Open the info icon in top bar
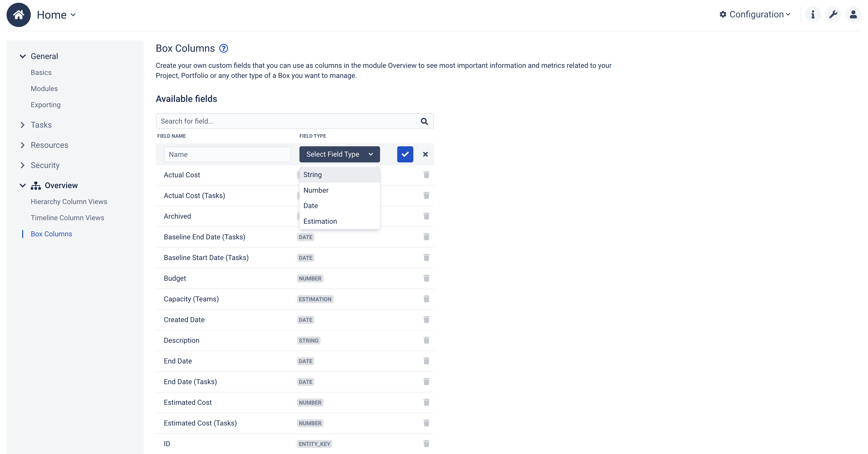868x454 pixels. tap(813, 15)
